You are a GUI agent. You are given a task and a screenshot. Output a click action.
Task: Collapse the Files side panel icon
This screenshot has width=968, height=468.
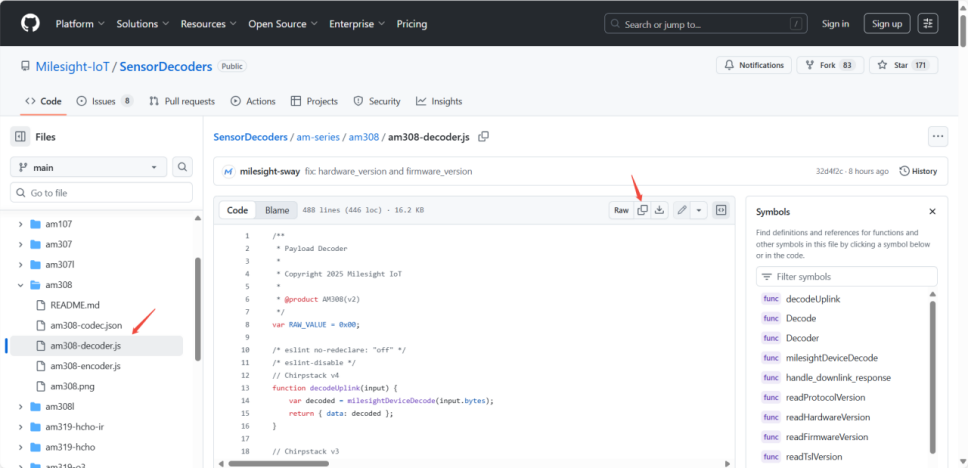tap(20, 136)
